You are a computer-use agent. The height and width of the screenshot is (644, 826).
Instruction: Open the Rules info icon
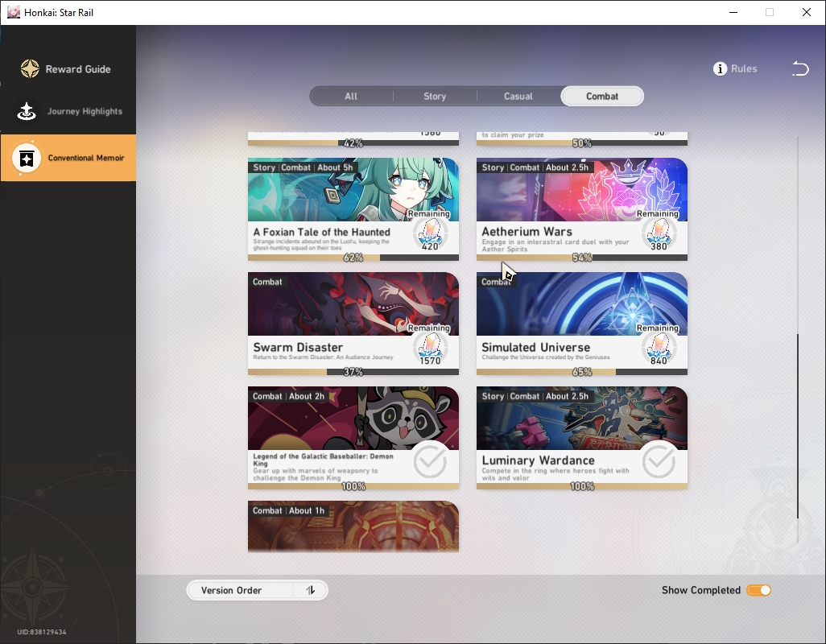pyautogui.click(x=720, y=68)
